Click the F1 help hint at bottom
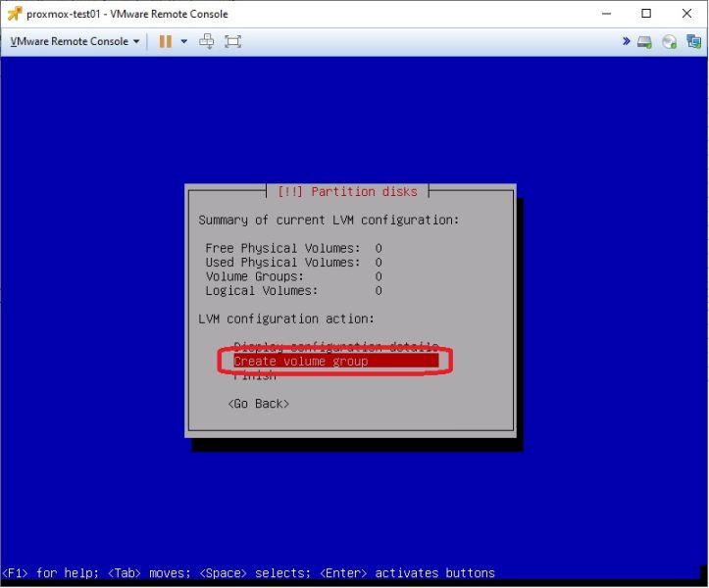Image resolution: width=709 pixels, height=588 pixels. (x=51, y=572)
